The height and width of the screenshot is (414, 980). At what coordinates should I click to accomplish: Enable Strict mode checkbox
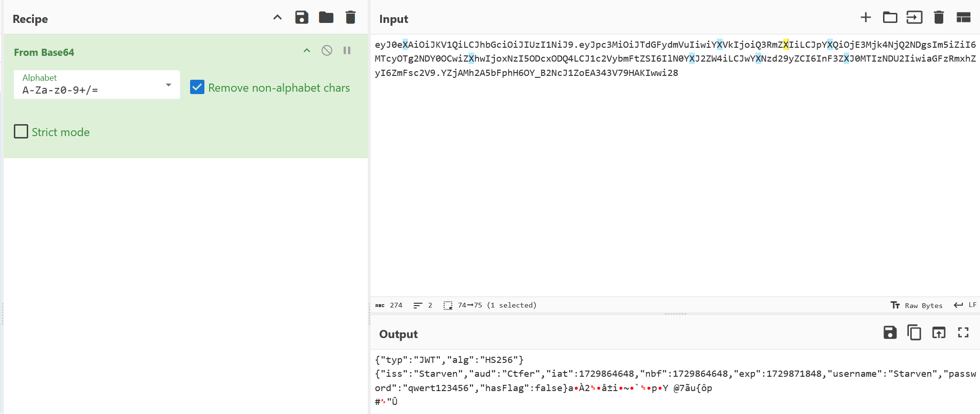[x=21, y=132]
